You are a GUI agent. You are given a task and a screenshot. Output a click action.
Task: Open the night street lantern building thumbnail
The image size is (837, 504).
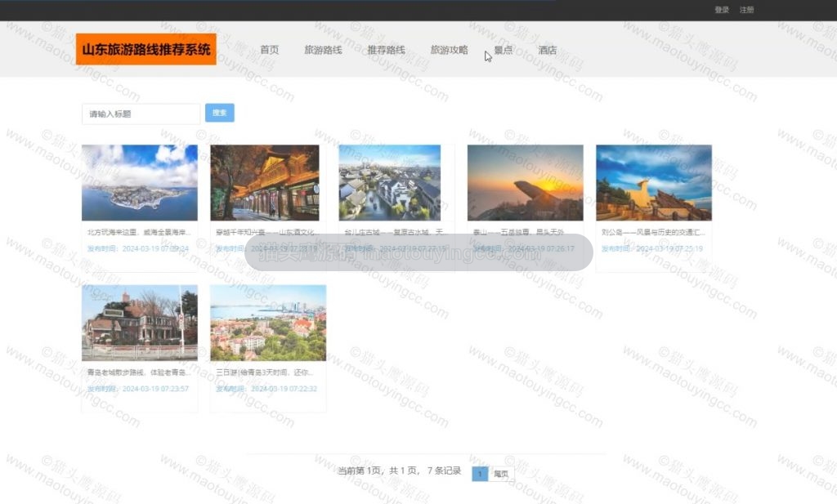pos(265,182)
